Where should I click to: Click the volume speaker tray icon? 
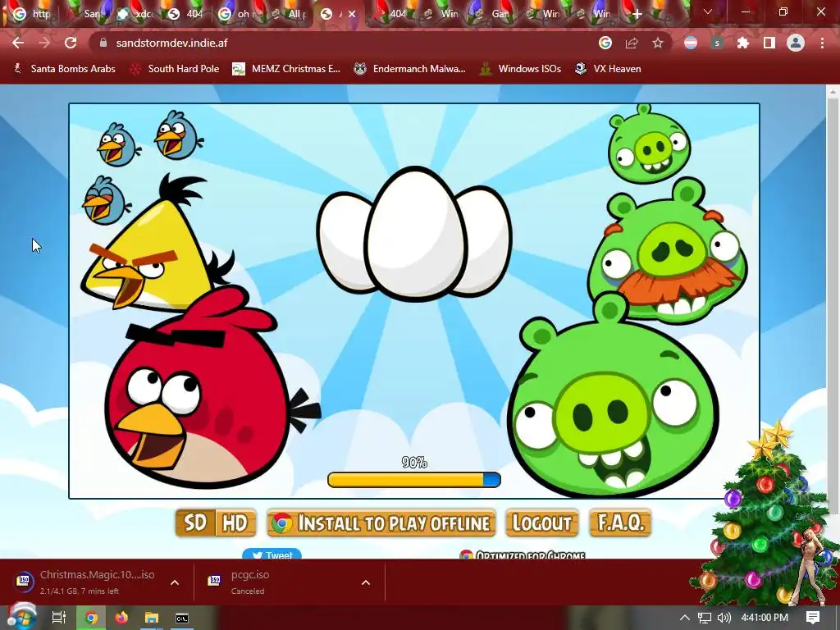[x=724, y=618]
